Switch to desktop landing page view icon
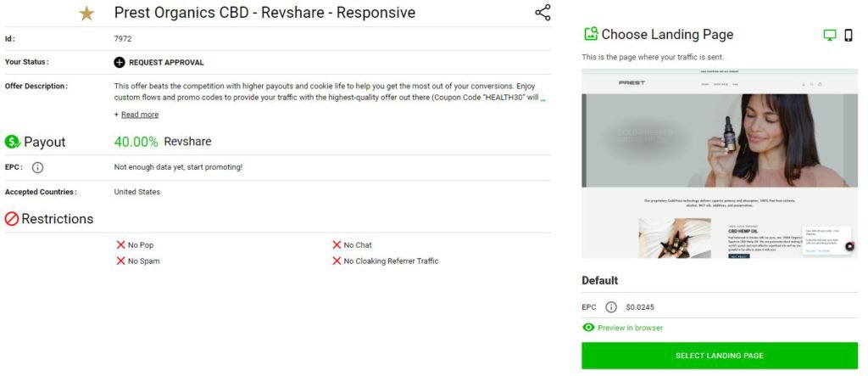 (830, 35)
